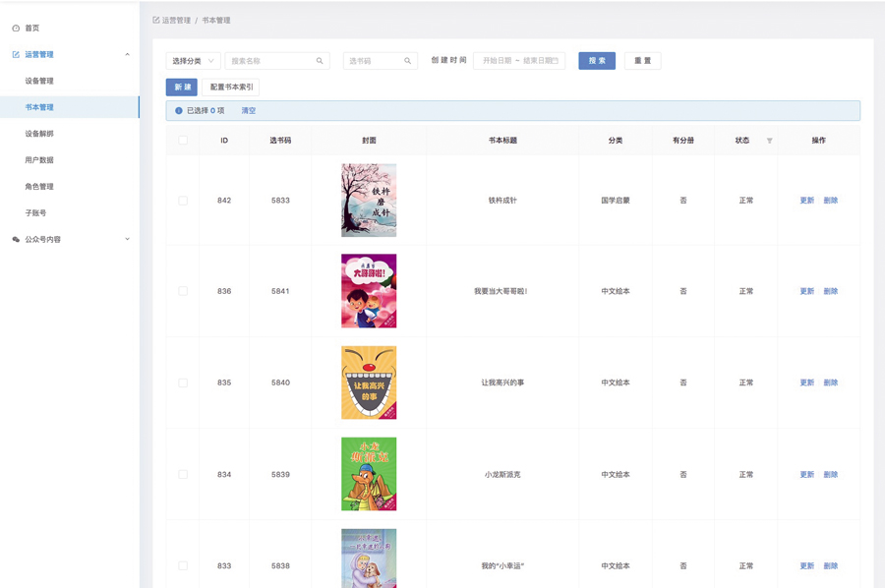Open 角色管理 in the sidebar
The image size is (885, 588).
click(39, 186)
